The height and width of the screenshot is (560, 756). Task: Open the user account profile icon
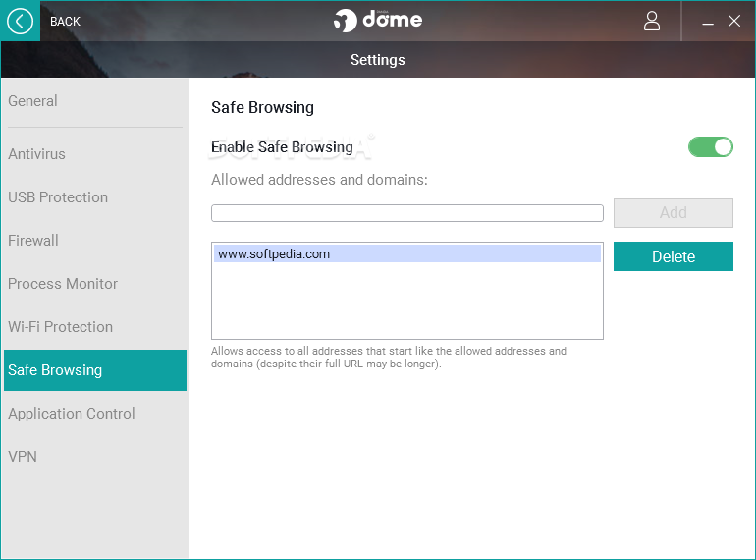click(651, 22)
